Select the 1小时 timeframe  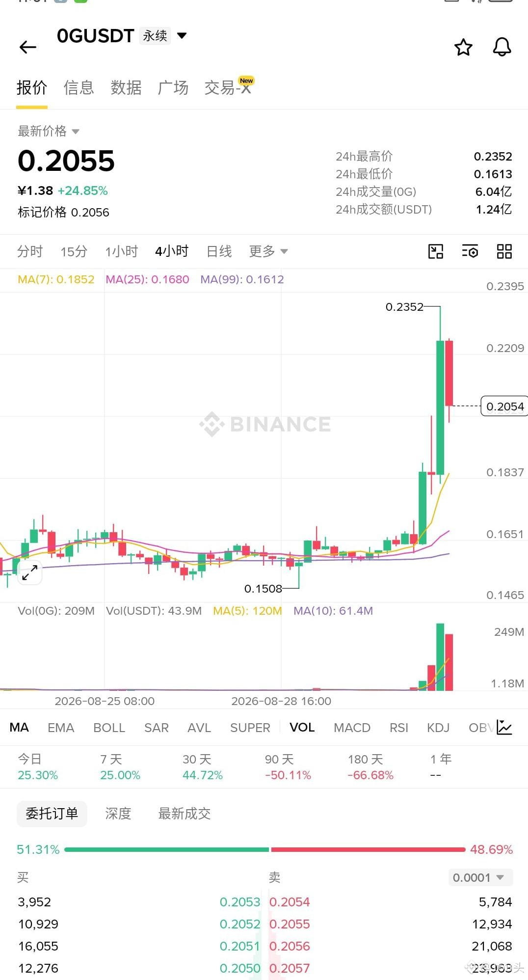pos(121,251)
